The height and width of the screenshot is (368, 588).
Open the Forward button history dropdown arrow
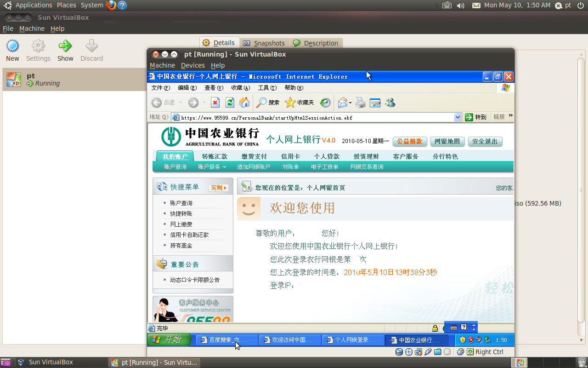click(x=204, y=103)
